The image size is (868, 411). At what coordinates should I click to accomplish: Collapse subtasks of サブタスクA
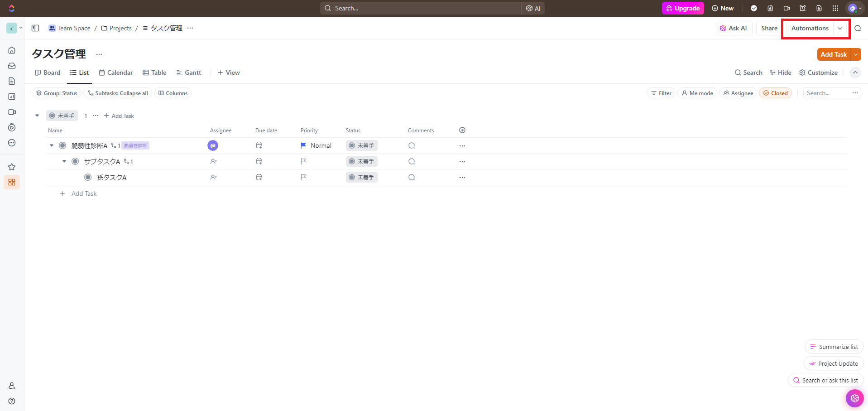(64, 161)
